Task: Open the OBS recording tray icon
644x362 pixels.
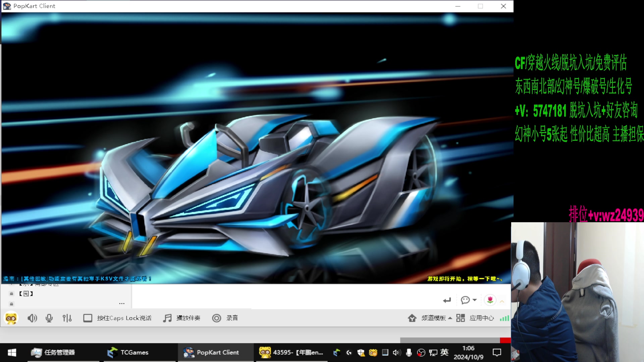Action: point(421,353)
